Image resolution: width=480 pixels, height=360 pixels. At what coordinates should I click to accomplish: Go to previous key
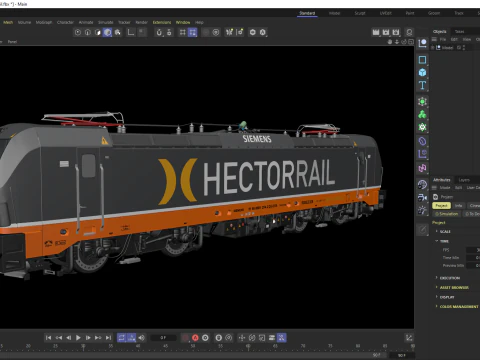[x=59, y=338]
